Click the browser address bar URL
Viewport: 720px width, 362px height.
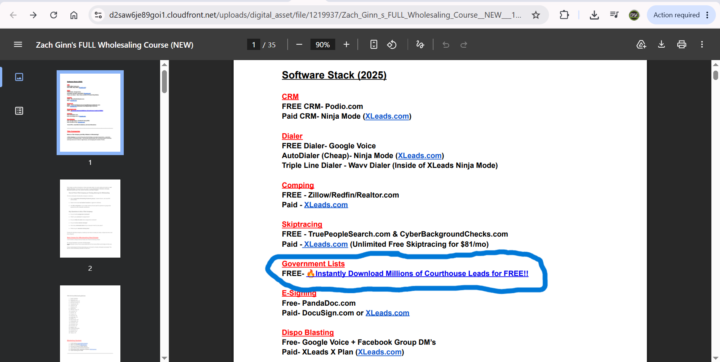pos(315,15)
